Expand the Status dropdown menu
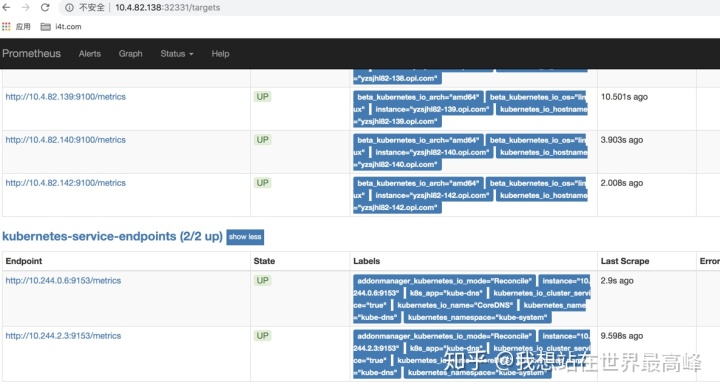720x391 pixels. point(177,54)
